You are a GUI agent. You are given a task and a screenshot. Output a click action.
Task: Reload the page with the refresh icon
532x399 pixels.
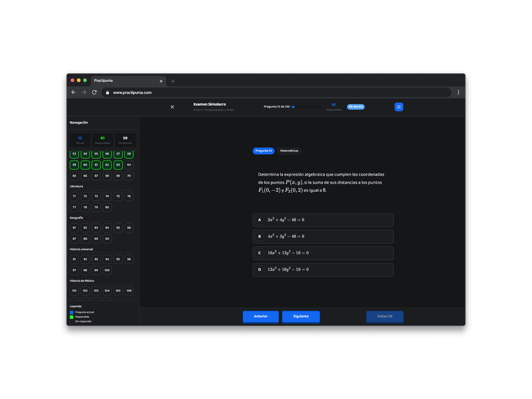pos(94,92)
